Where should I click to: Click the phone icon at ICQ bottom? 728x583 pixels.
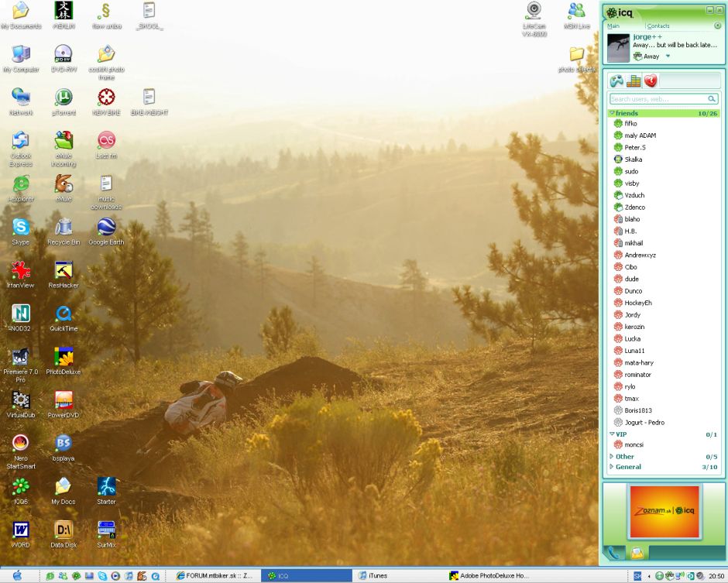pos(613,554)
